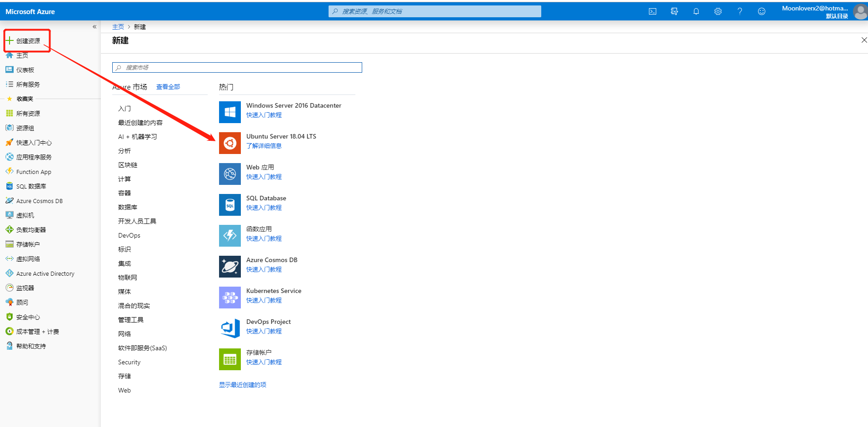Go to 主页 in the sidebar
Viewport: 868px width, 427px height.
pos(22,55)
